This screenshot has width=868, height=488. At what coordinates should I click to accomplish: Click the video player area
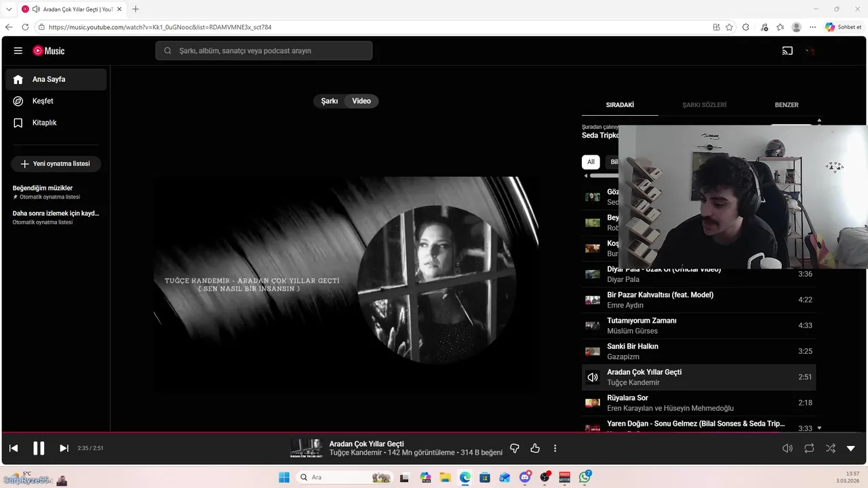tap(346, 285)
